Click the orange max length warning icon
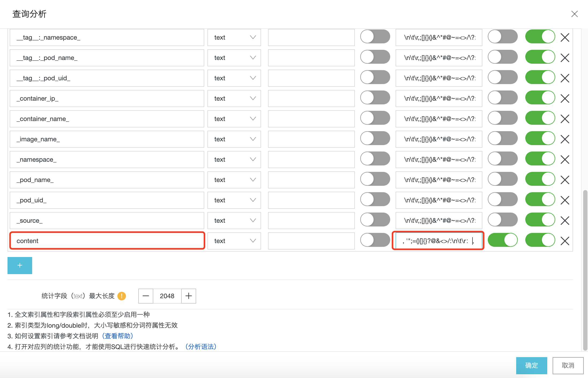 (122, 296)
